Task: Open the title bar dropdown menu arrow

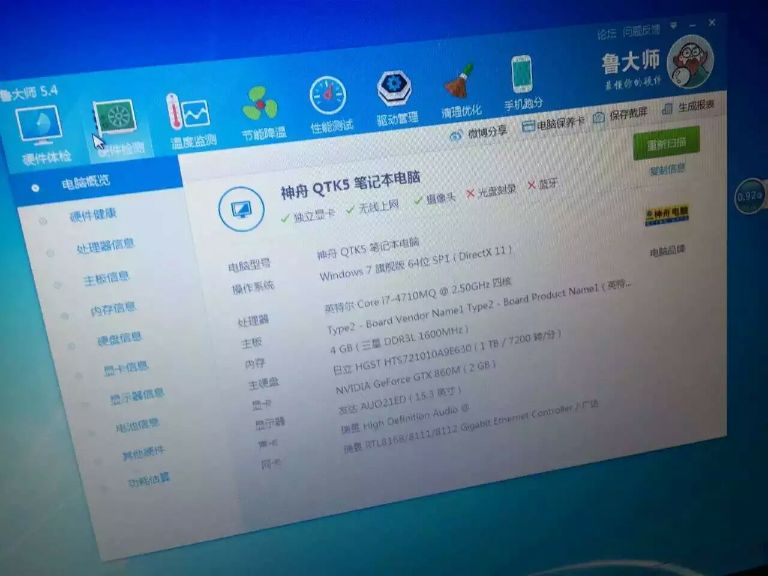Action: pyautogui.click(x=674, y=25)
